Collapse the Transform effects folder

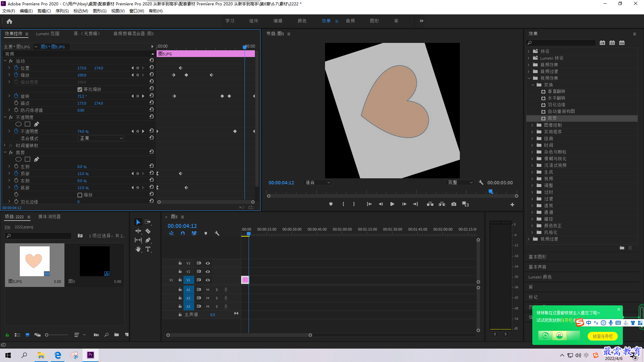pyautogui.click(x=532, y=85)
